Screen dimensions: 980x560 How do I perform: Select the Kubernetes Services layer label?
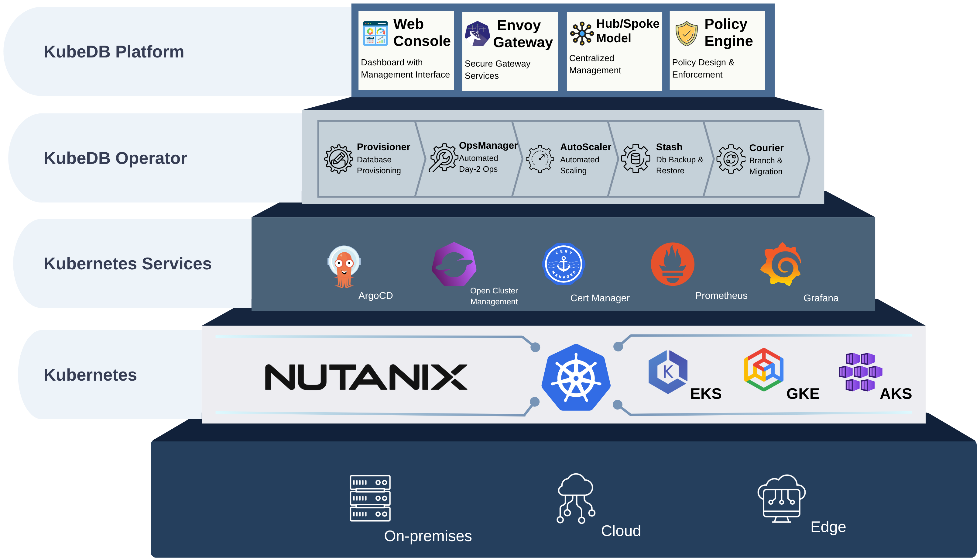click(x=128, y=264)
